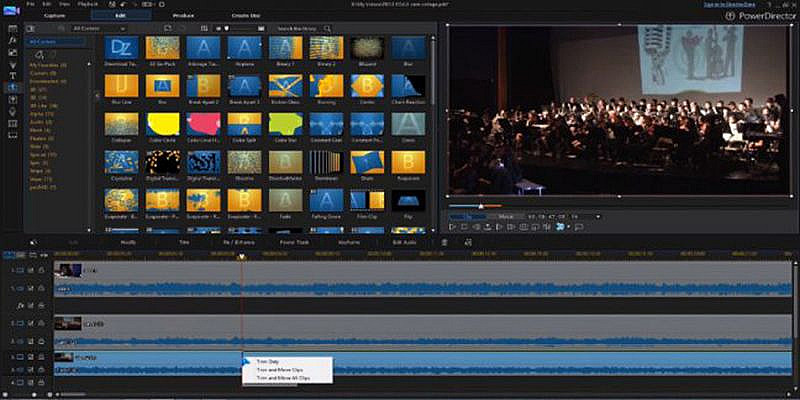Click the 3D mode icon in preview controls
Image resolution: width=800 pixels, height=400 pixels.
coord(560,227)
